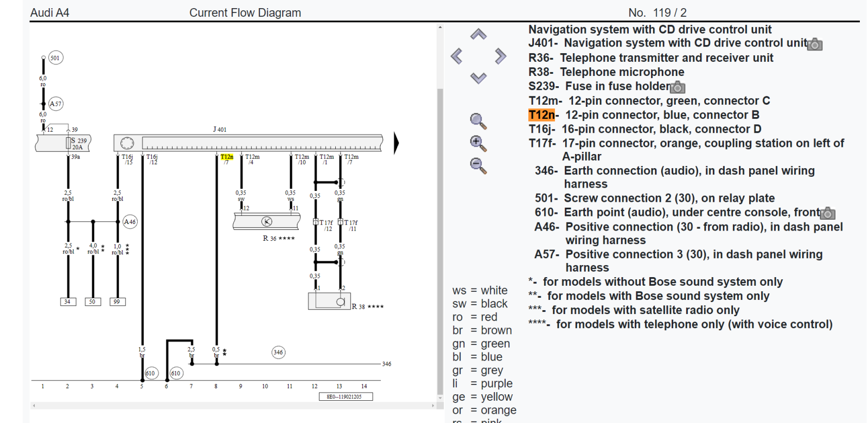Click 'sw = black' color code

[480, 304]
